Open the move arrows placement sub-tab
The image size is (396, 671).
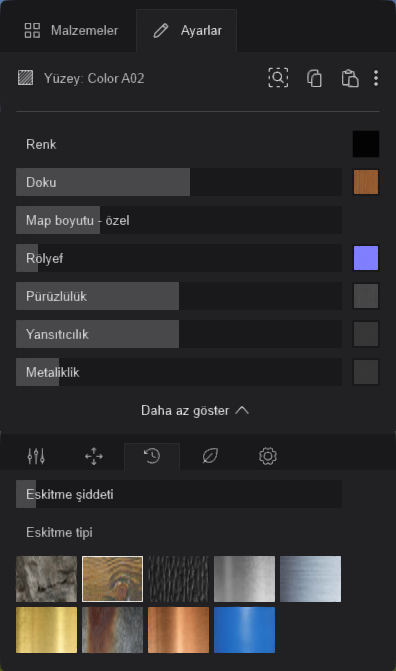tap(94, 456)
